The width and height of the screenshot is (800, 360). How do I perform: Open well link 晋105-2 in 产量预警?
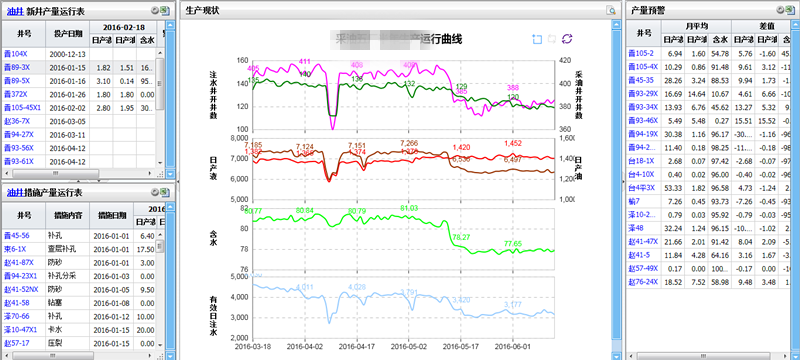641,54
